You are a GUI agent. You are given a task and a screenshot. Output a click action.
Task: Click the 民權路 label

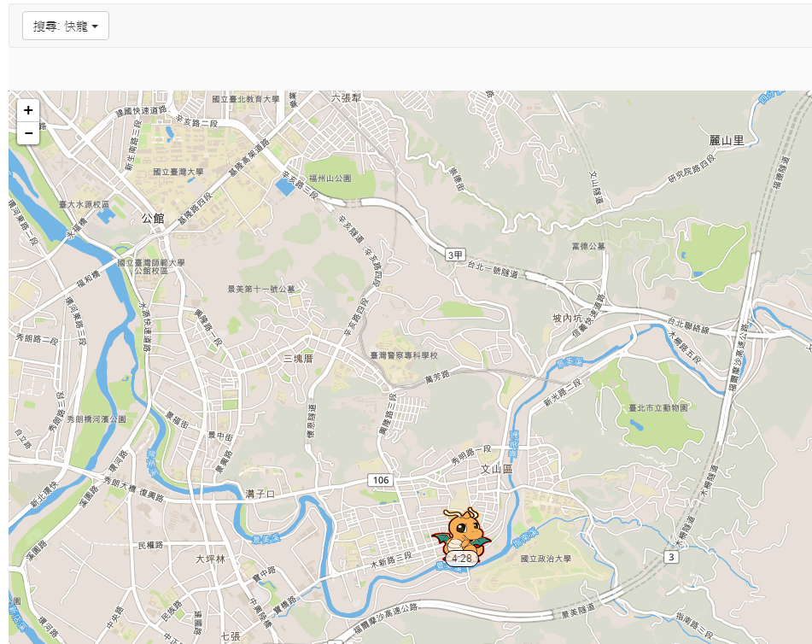150,545
